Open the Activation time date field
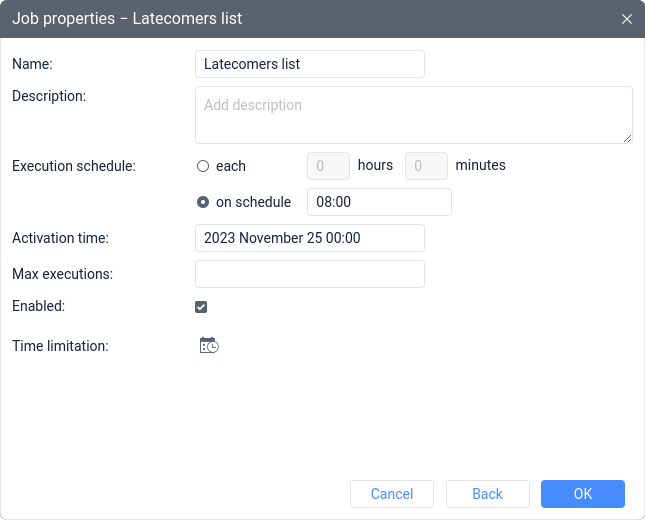645x520 pixels. [310, 238]
